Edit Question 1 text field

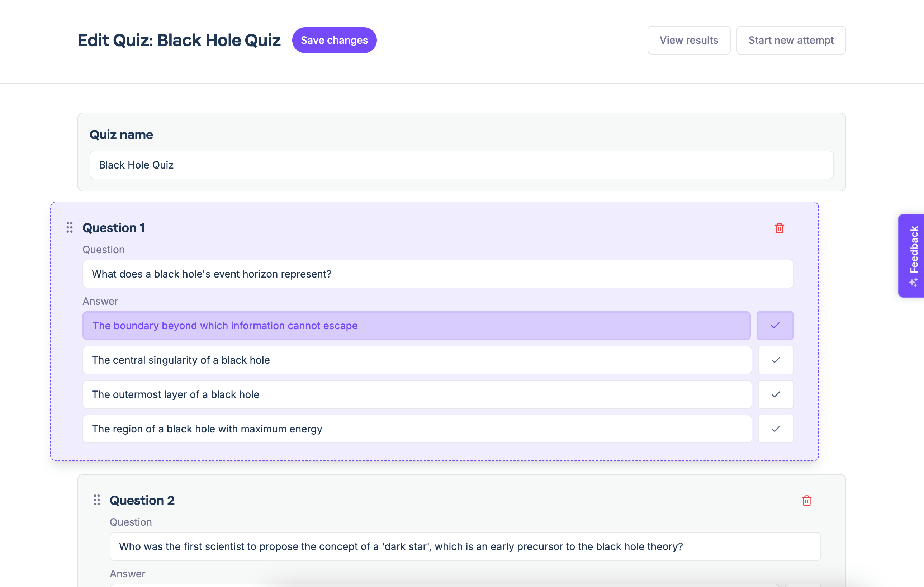coord(437,274)
